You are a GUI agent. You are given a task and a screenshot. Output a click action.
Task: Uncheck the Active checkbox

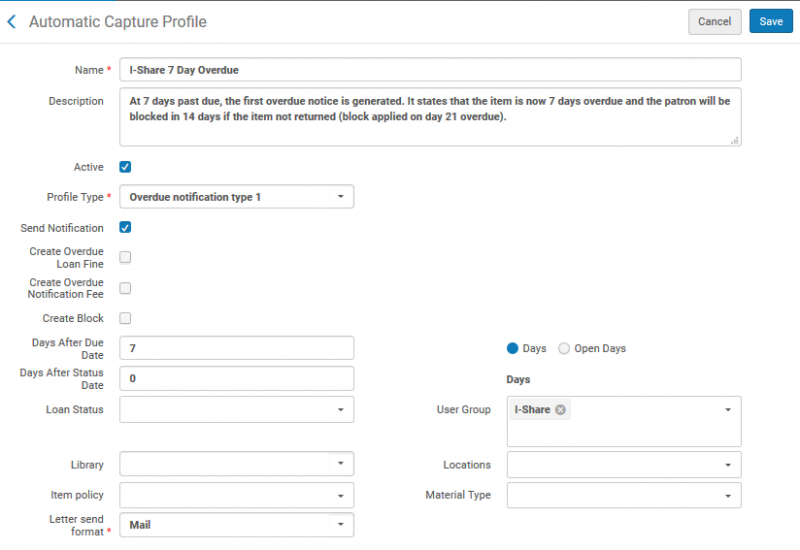coord(125,167)
